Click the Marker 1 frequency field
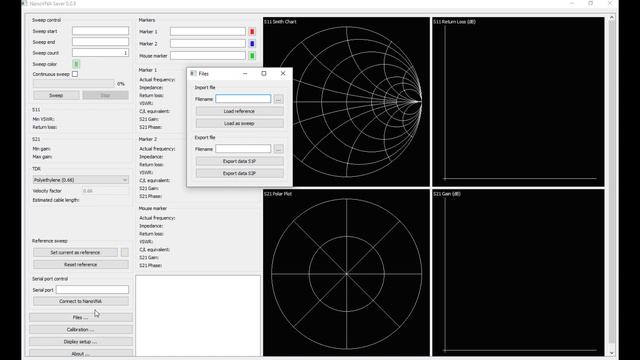Screen dimensions: 640x360 pos(208,31)
